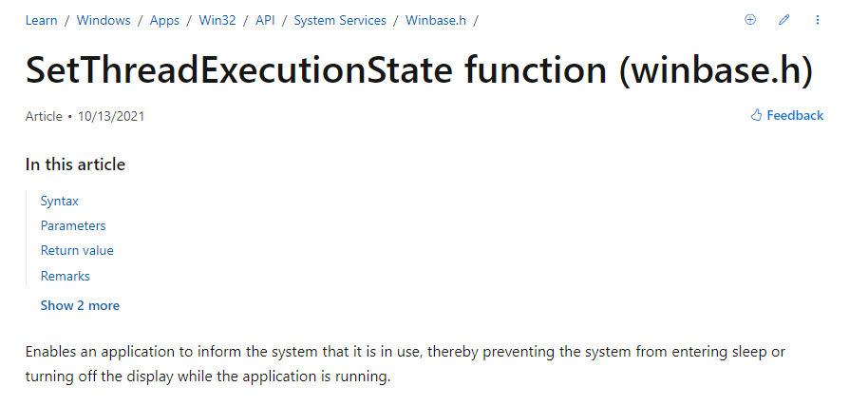The height and width of the screenshot is (406, 868).
Task: Jump to the Syntax section
Action: point(60,201)
